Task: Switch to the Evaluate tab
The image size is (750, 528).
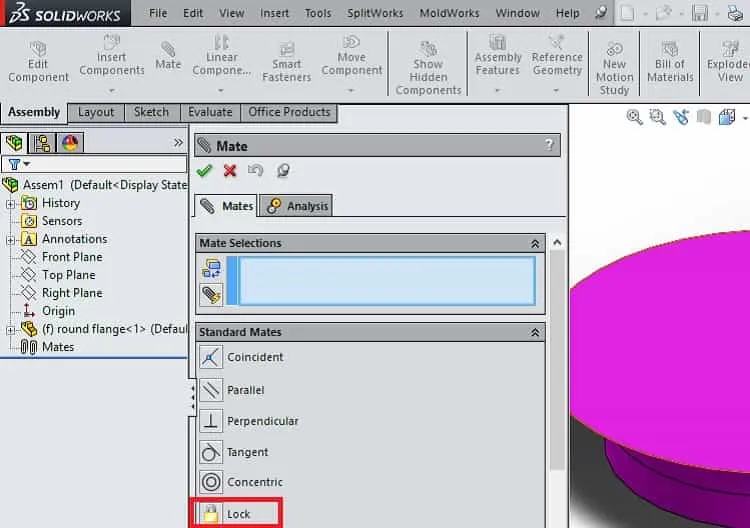Action: (210, 112)
